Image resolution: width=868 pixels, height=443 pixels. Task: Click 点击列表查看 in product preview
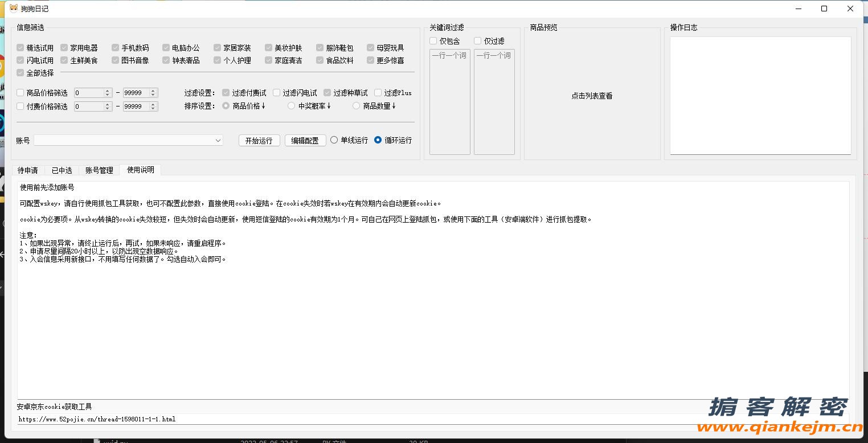point(592,96)
